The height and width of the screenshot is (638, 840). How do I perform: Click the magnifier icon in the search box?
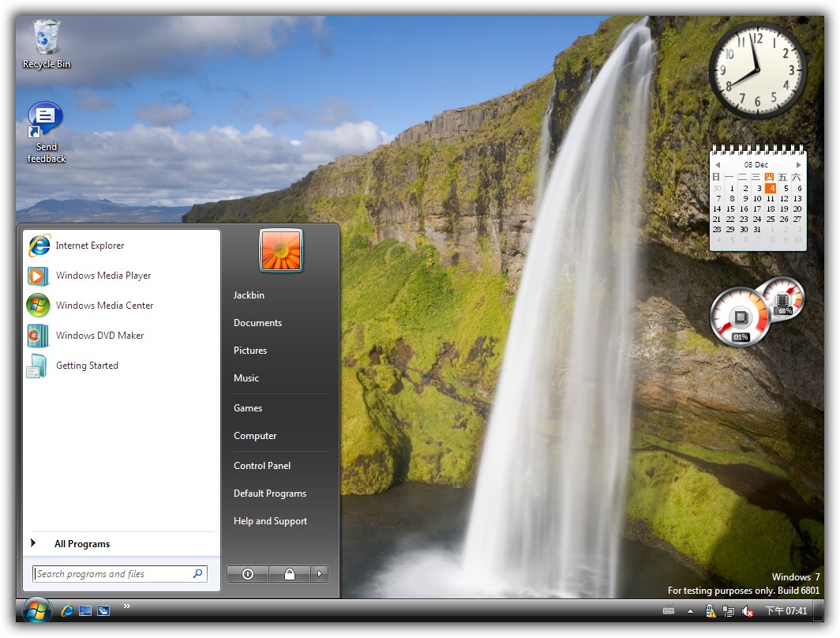point(197,574)
